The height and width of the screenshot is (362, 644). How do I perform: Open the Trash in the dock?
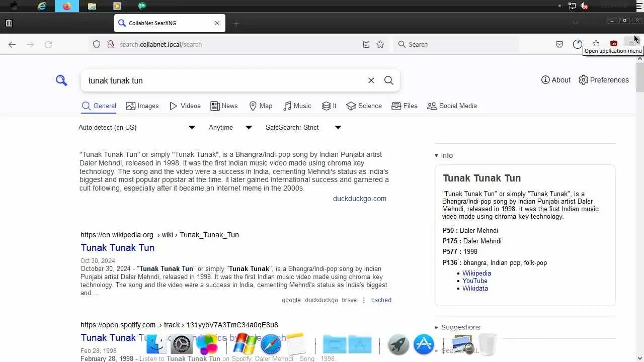pos(488,344)
